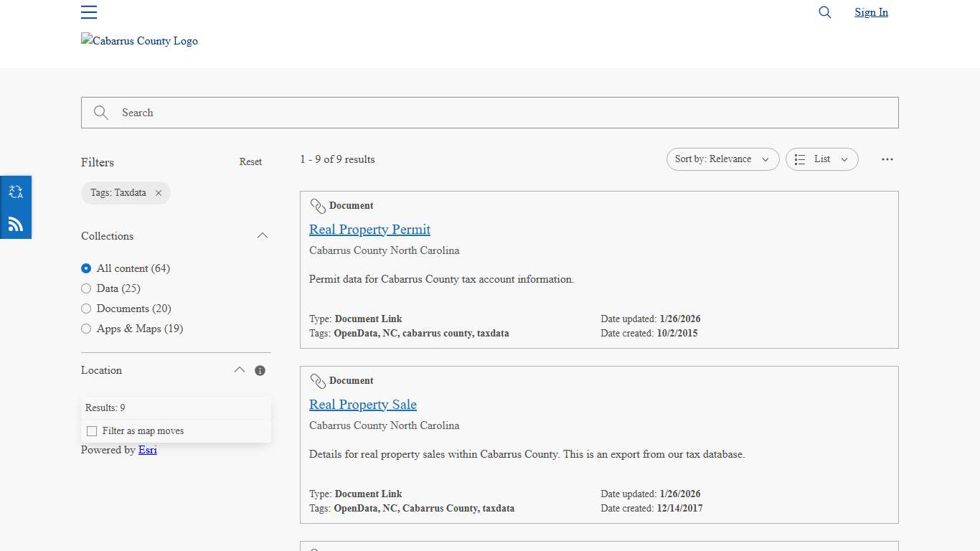Click the info icon next to Location

[x=260, y=370]
